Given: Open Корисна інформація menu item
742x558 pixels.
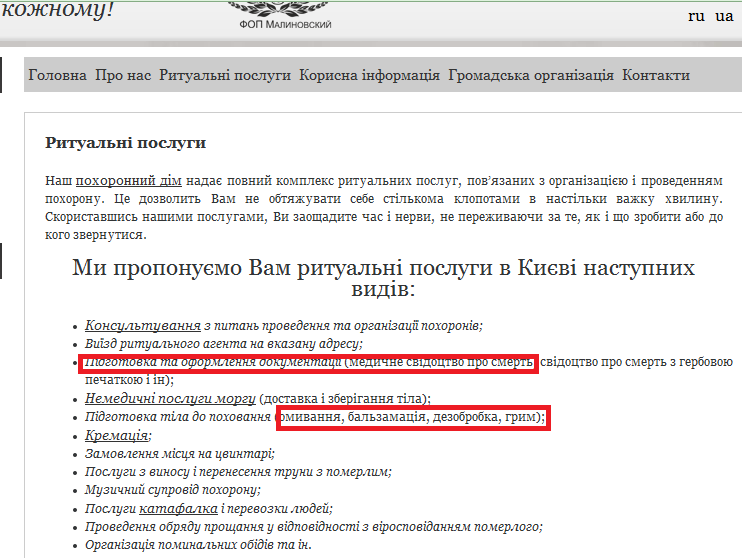Looking at the screenshot, I should point(369,75).
